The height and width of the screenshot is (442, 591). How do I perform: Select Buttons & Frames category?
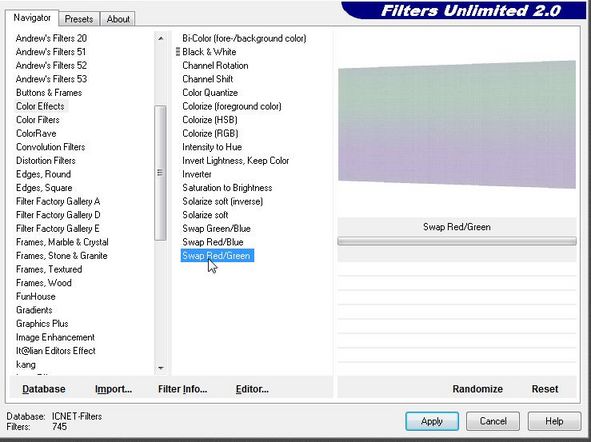click(49, 92)
